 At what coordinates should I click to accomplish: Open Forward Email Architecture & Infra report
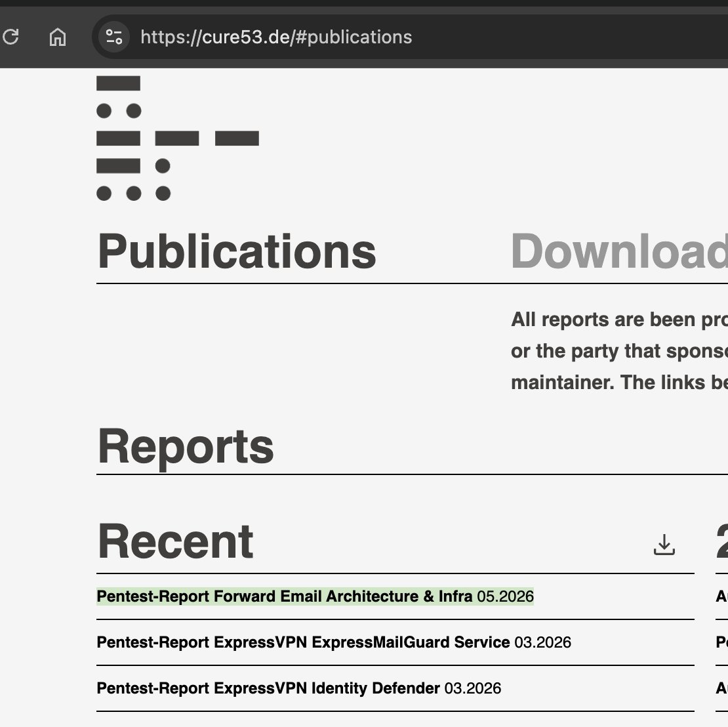pos(315,596)
